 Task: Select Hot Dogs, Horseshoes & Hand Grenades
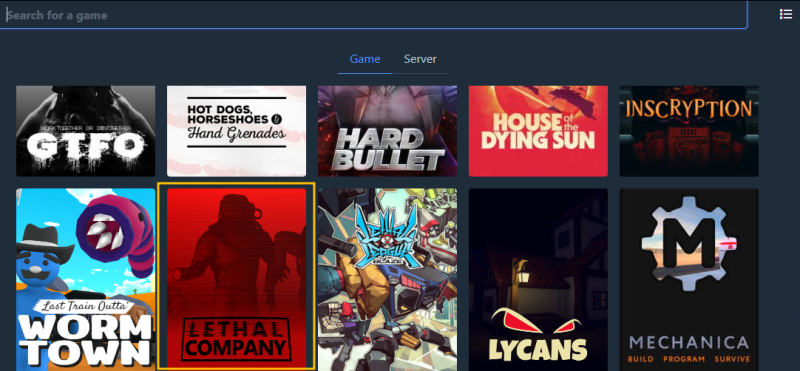[x=236, y=131]
